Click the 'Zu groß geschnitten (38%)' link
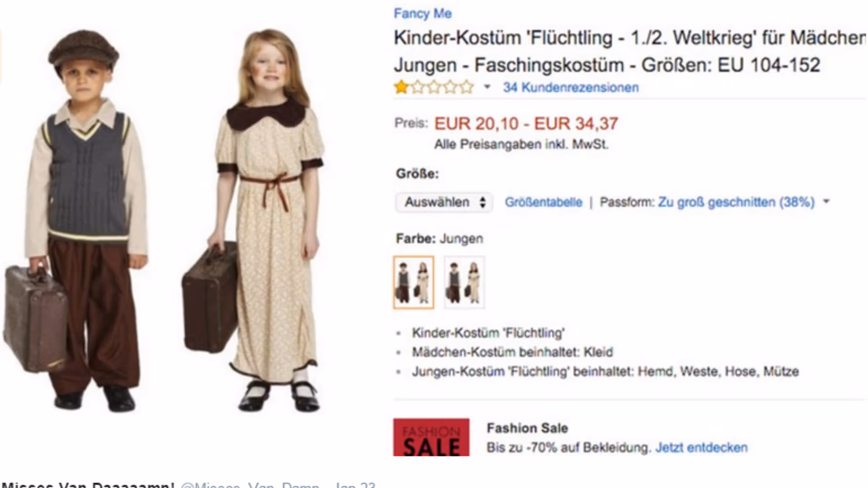 (x=736, y=202)
